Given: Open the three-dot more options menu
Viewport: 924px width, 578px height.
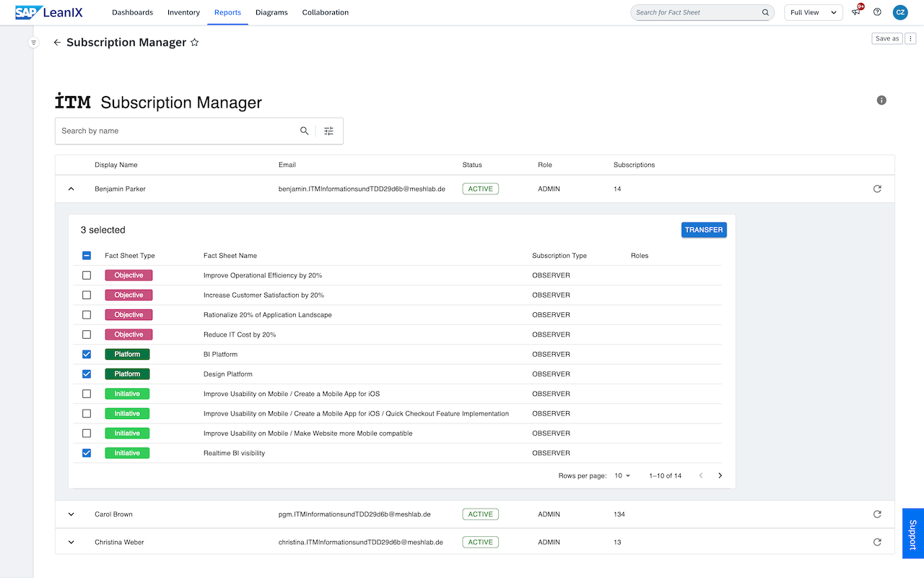Looking at the screenshot, I should [911, 38].
